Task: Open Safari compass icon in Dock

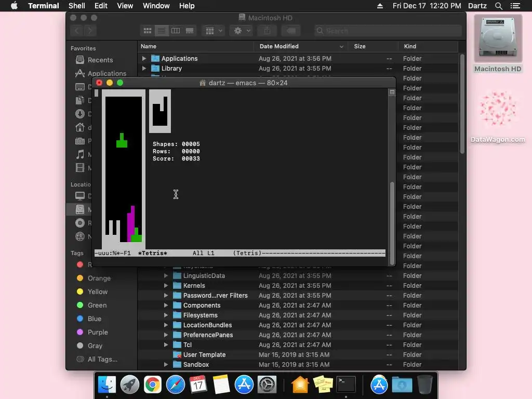Action: pos(176,384)
